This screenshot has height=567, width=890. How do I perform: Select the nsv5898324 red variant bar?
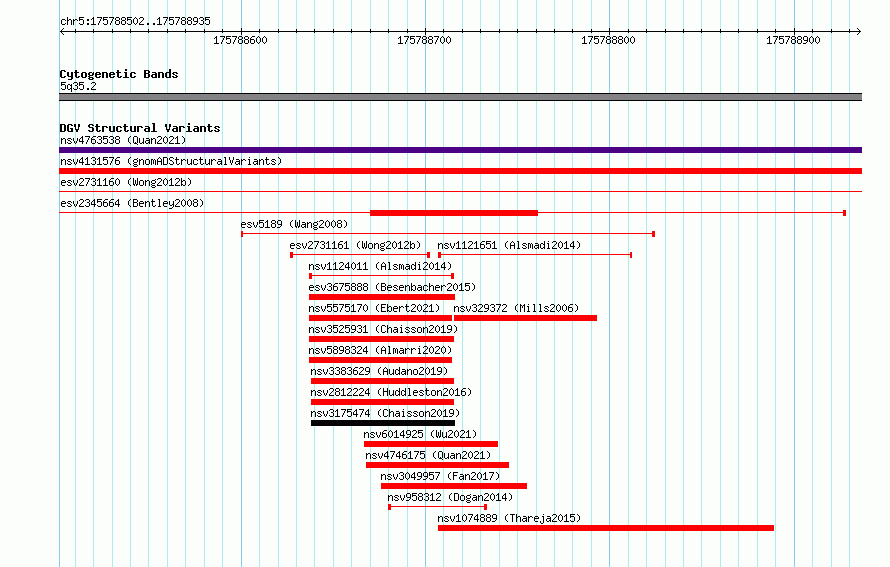pyautogui.click(x=380, y=360)
